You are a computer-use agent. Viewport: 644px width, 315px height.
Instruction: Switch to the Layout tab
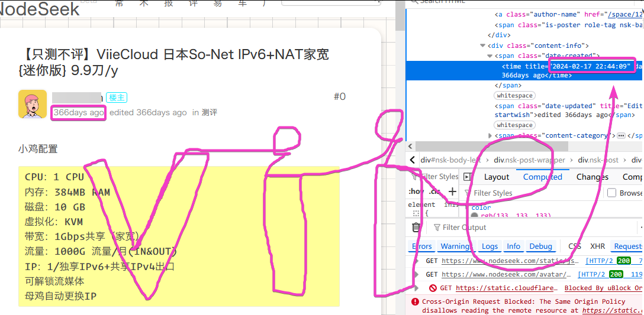[497, 177]
